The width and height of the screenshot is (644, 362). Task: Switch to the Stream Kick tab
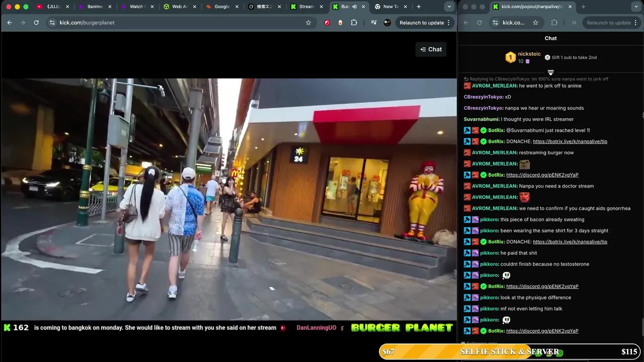306,7
